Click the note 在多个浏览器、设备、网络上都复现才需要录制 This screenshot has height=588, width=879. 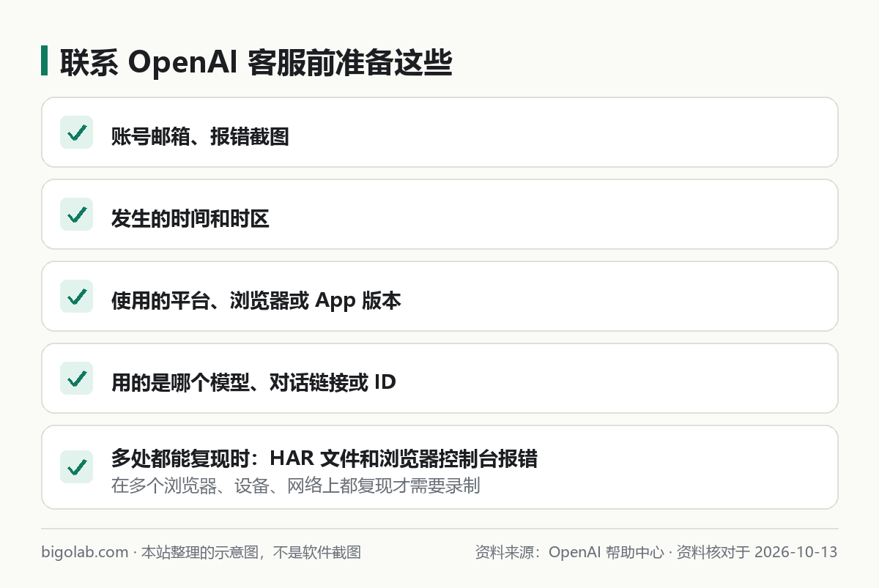pos(296,485)
